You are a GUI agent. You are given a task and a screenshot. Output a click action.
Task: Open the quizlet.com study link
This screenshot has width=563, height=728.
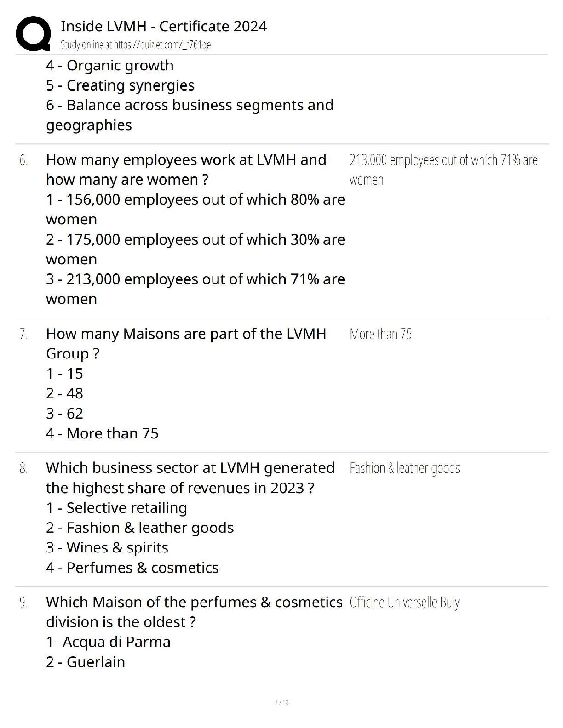tap(136, 45)
